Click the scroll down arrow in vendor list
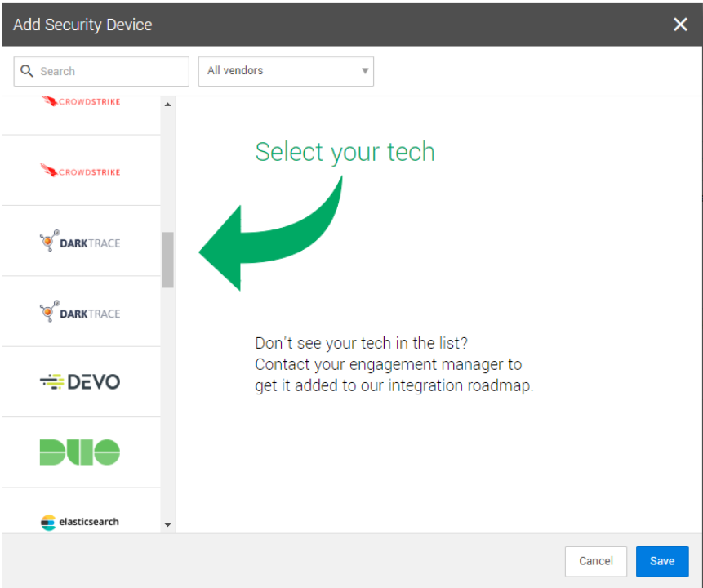This screenshot has height=588, width=703. point(167,525)
